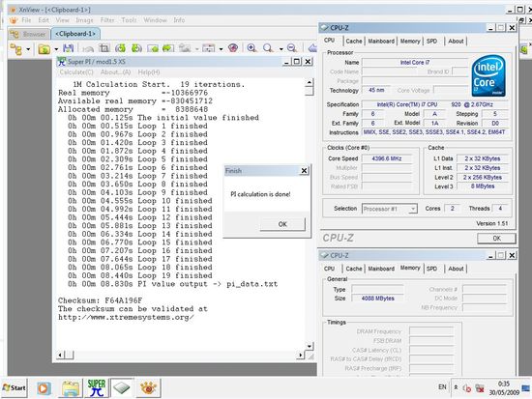Click CPU-Z chip taskbar icon
The height and width of the screenshot is (399, 532).
pyautogui.click(x=122, y=387)
